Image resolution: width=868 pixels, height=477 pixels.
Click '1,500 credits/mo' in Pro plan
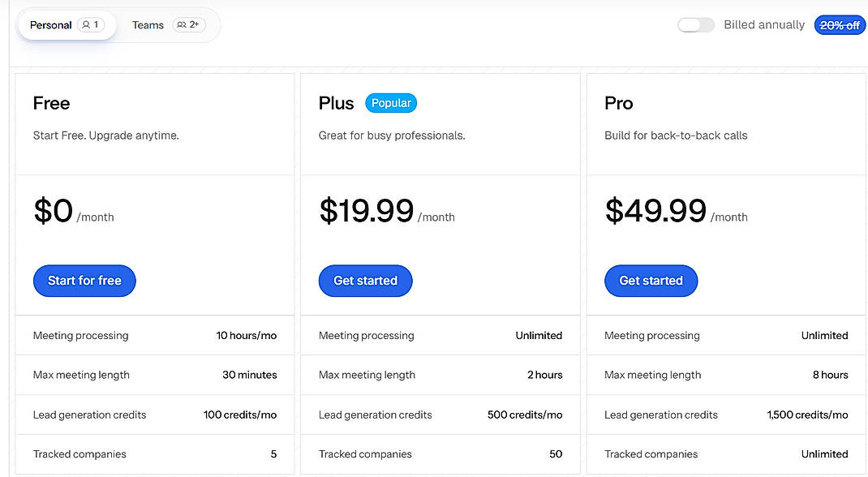click(x=807, y=415)
